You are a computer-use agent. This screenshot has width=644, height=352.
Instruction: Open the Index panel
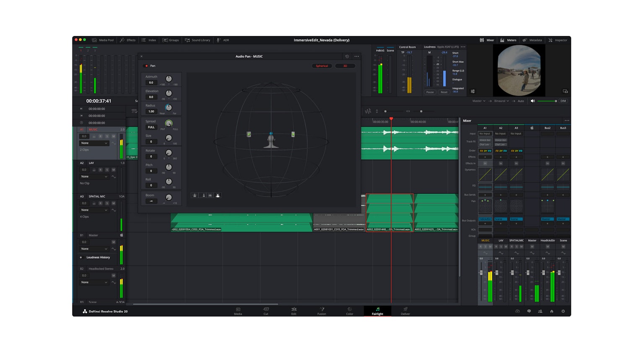tap(149, 40)
